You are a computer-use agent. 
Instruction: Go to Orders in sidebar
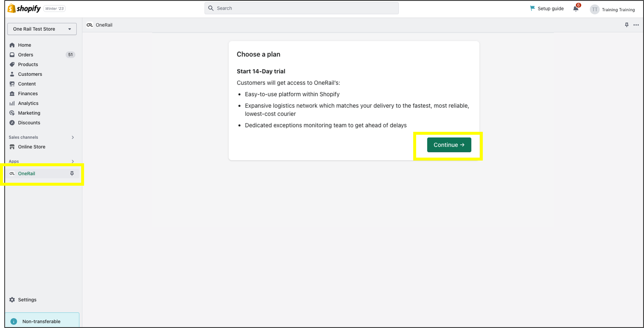coord(26,55)
